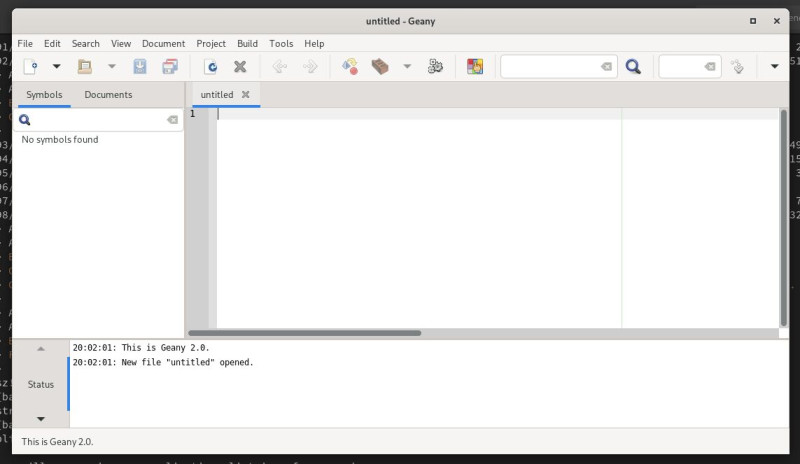Find the entered text magnifier icon

[633, 66]
